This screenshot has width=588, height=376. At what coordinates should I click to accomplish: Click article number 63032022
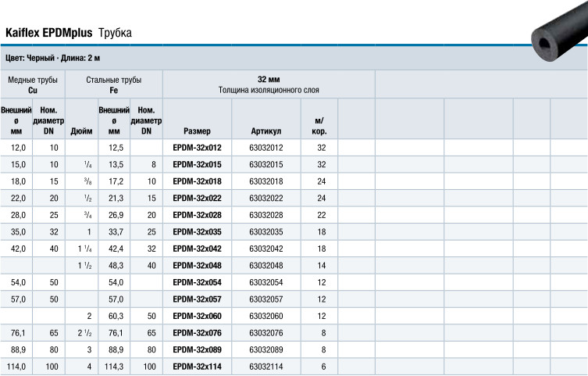265,198
